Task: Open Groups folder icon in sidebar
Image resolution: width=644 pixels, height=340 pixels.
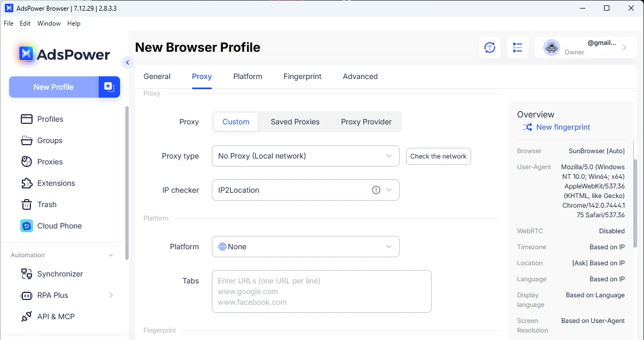Action: [x=27, y=140]
